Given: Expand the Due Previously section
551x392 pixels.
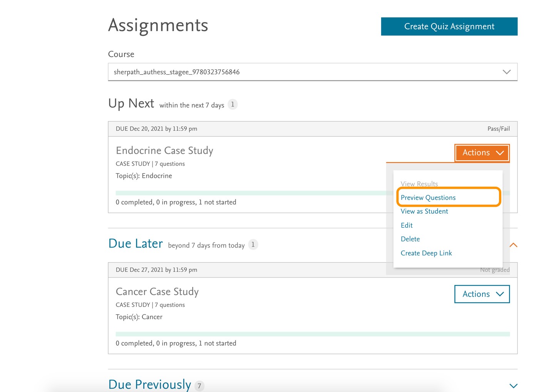Looking at the screenshot, I should point(513,385).
